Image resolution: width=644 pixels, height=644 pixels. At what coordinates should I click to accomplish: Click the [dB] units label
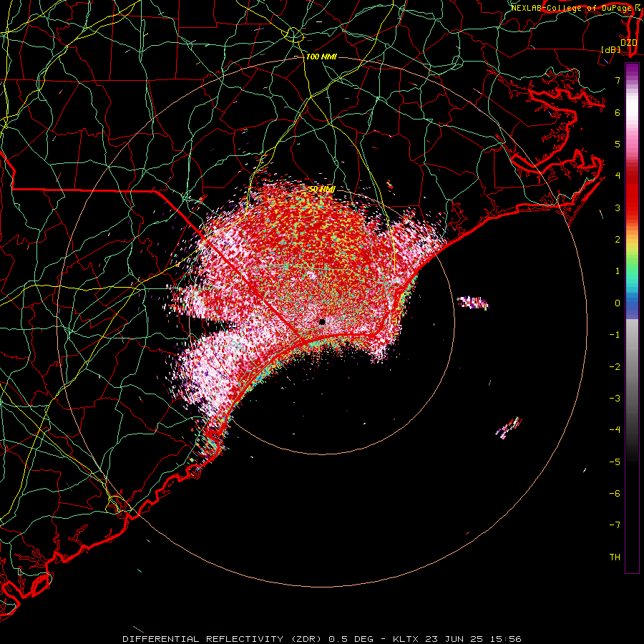pyautogui.click(x=611, y=49)
